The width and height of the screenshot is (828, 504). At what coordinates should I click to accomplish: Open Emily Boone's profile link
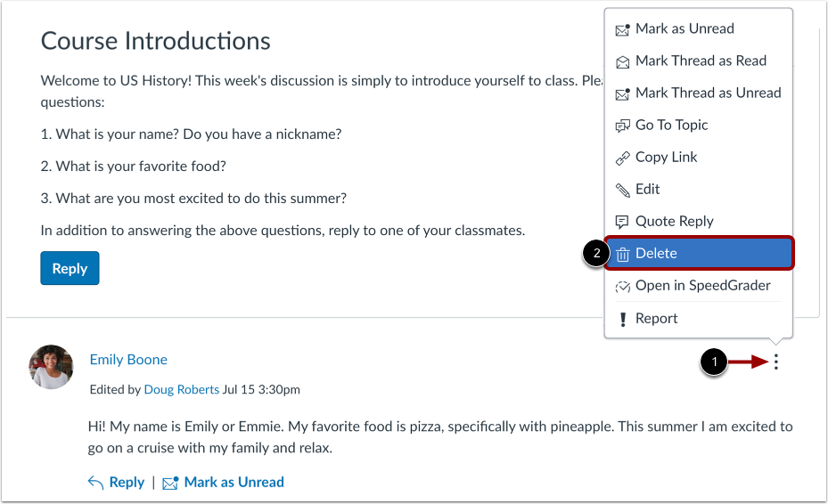point(128,360)
